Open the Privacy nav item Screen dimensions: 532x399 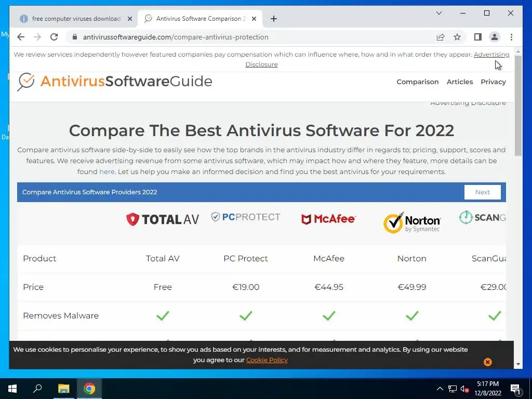tap(493, 82)
